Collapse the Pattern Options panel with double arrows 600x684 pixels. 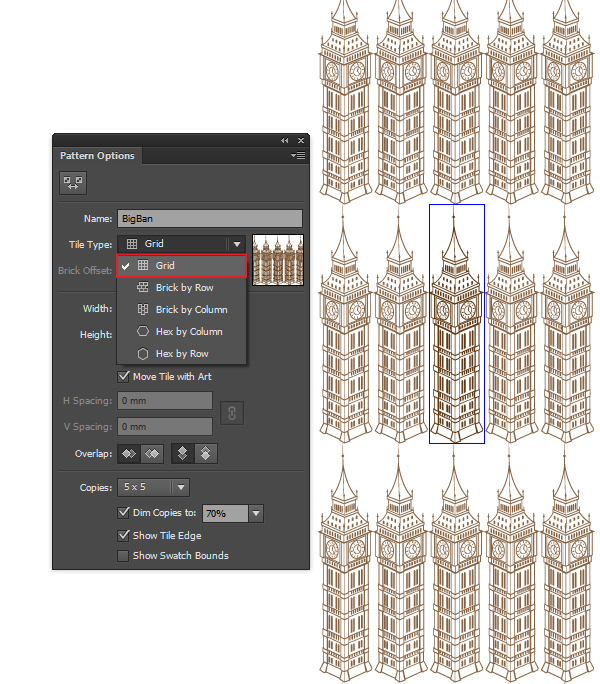(x=285, y=140)
